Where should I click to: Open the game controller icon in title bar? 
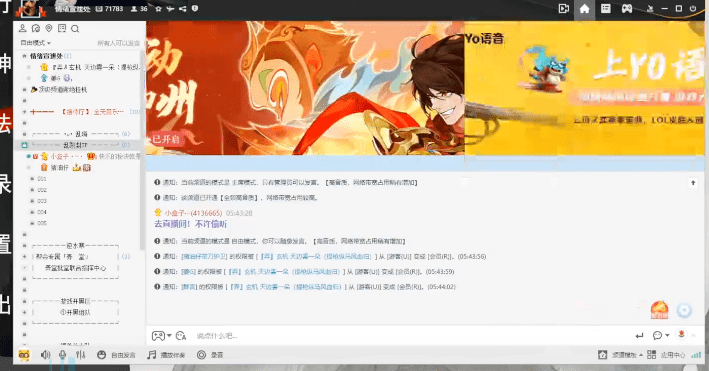coord(627,9)
